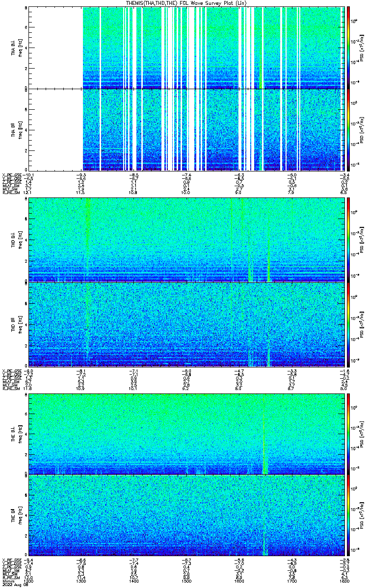
Task: Click the PSD units label beside THA B perpendicular
Action: tap(361, 47)
